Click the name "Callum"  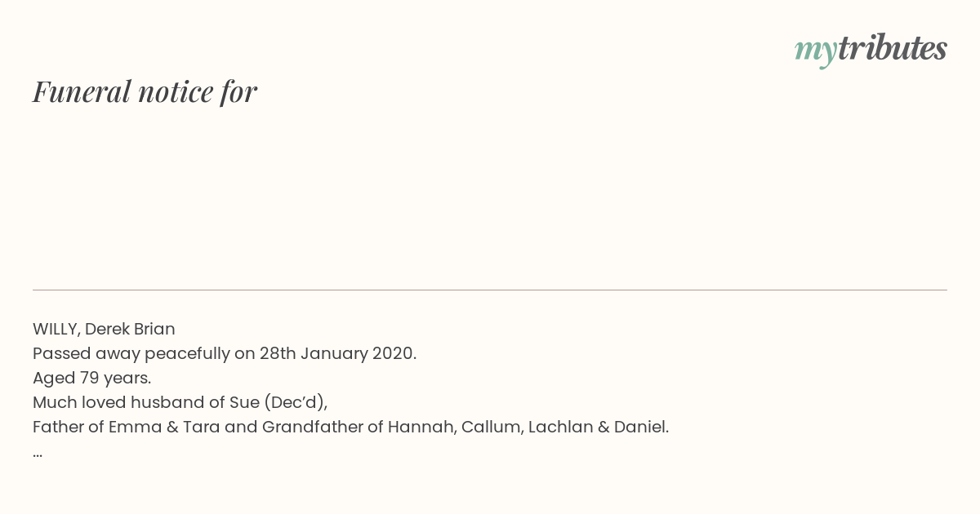[492, 427]
